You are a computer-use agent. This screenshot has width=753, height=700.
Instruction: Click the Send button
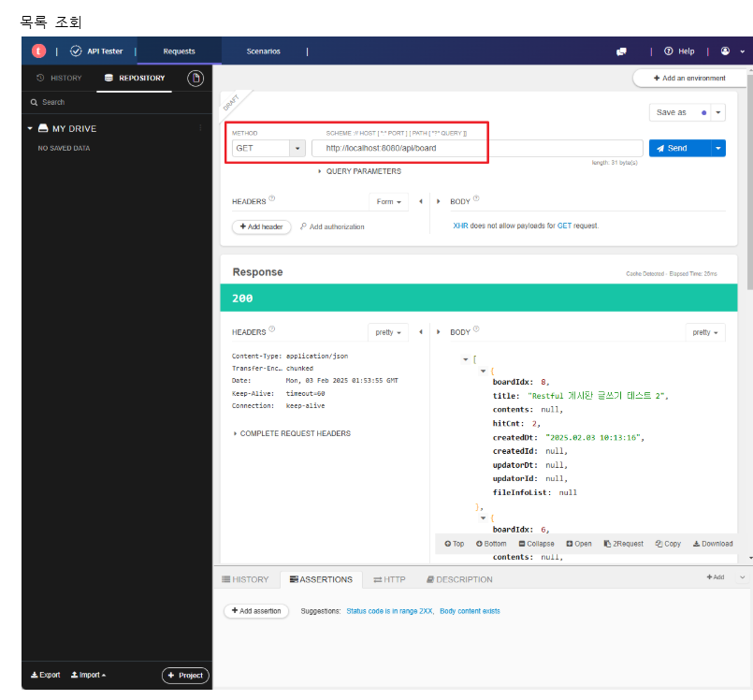(680, 149)
